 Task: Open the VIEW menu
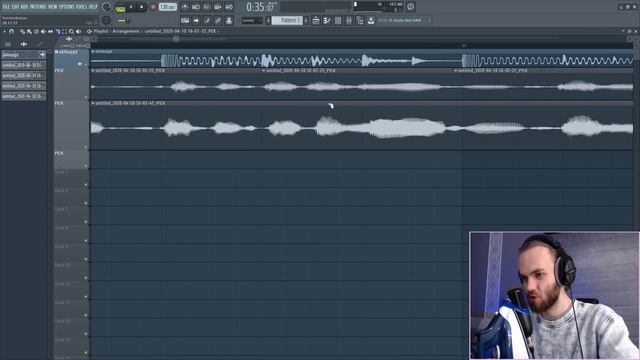pos(53,7)
